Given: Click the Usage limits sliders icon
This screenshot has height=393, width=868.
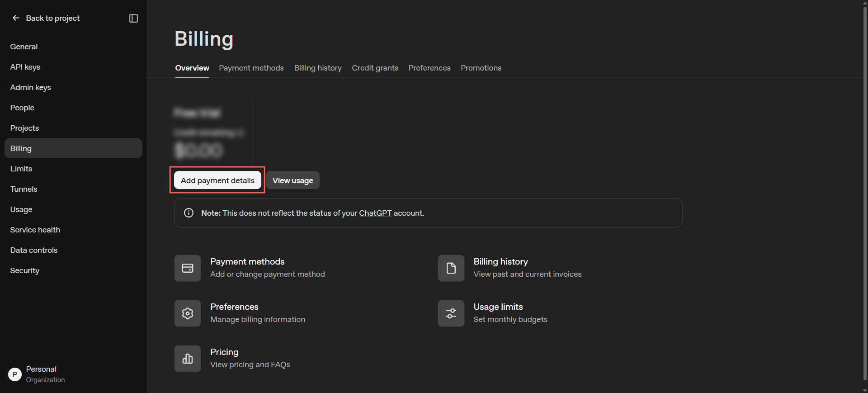Looking at the screenshot, I should 451,313.
